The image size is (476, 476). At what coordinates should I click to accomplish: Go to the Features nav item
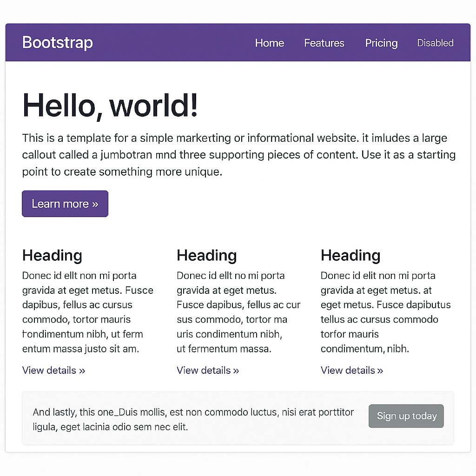coord(324,43)
